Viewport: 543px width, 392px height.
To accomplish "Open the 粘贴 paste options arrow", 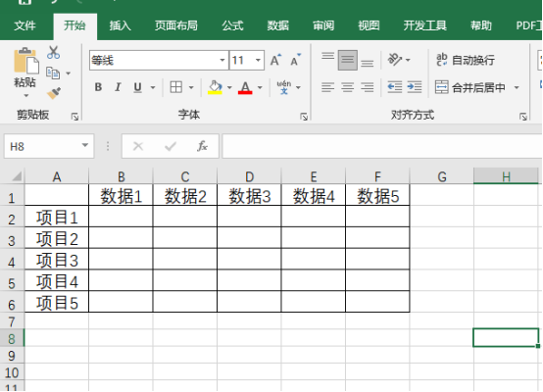I will [25, 95].
